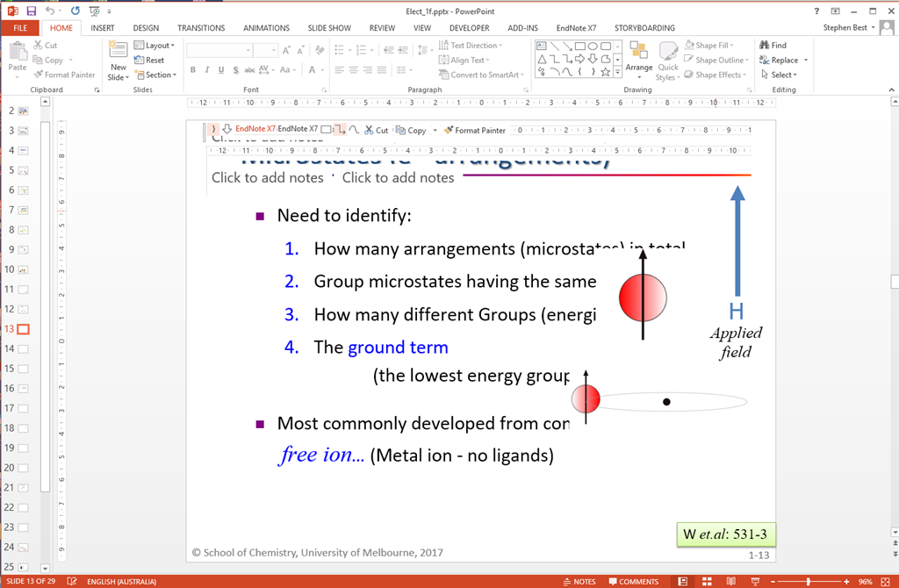Image resolution: width=899 pixels, height=588 pixels.
Task: Start Slide Show from the status bar
Action: pyautogui.click(x=755, y=581)
